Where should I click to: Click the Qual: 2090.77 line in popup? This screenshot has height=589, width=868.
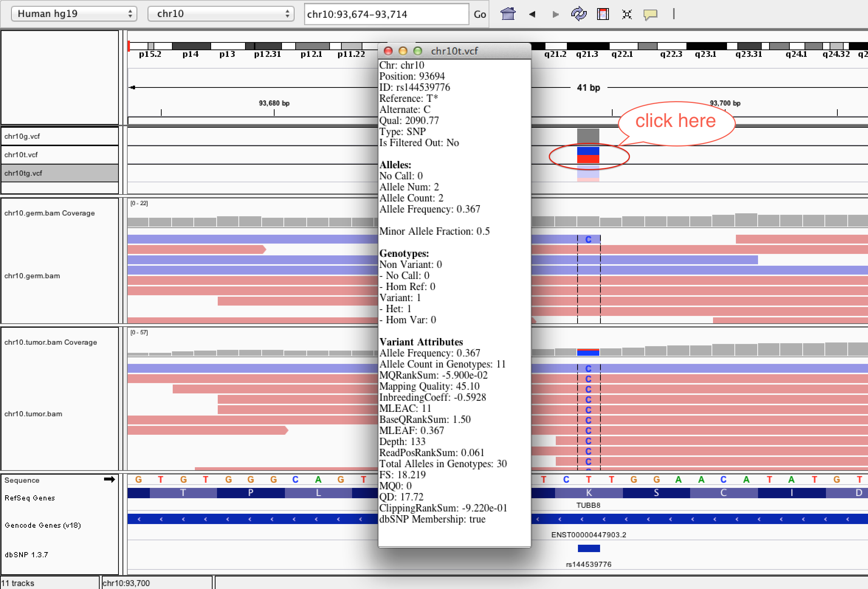[x=409, y=121]
